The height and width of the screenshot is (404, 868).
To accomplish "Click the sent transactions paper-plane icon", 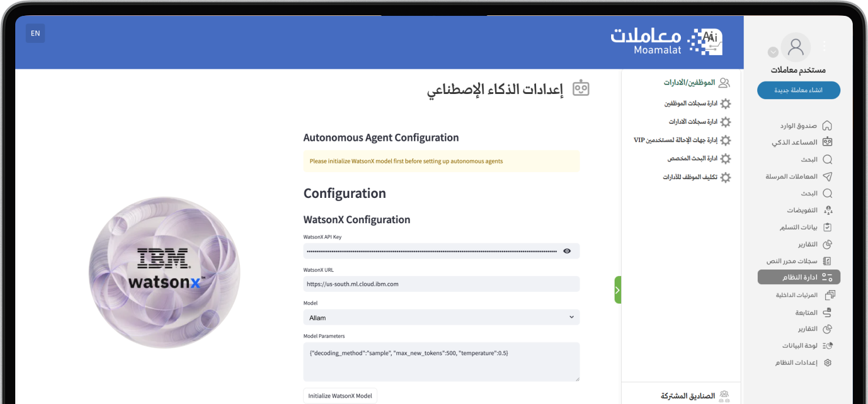I will point(827,176).
